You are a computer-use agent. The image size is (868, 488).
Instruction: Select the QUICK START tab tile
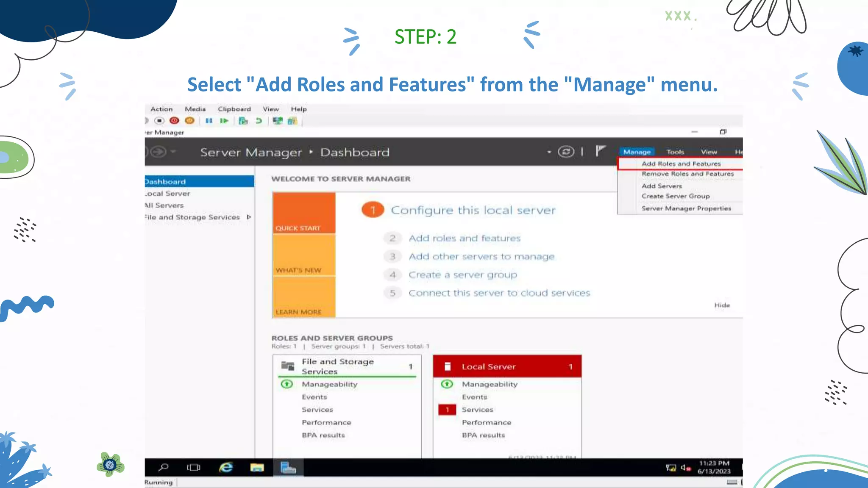[304, 213]
